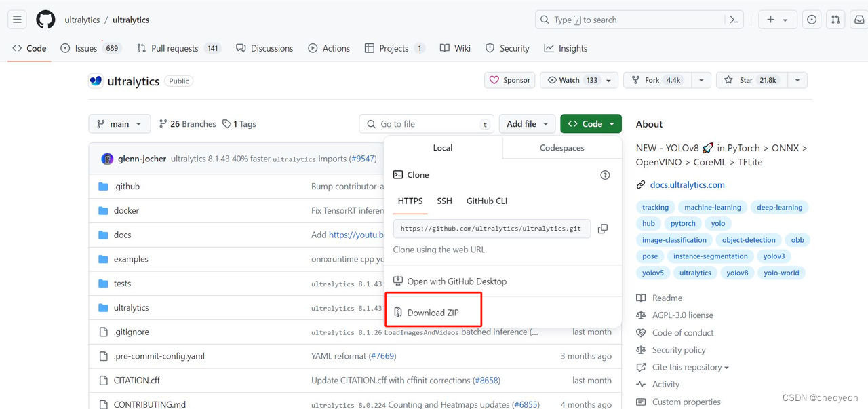The image size is (868, 409).
Task: Click ultralytics owner link in breadcrumb
Action: (x=82, y=20)
